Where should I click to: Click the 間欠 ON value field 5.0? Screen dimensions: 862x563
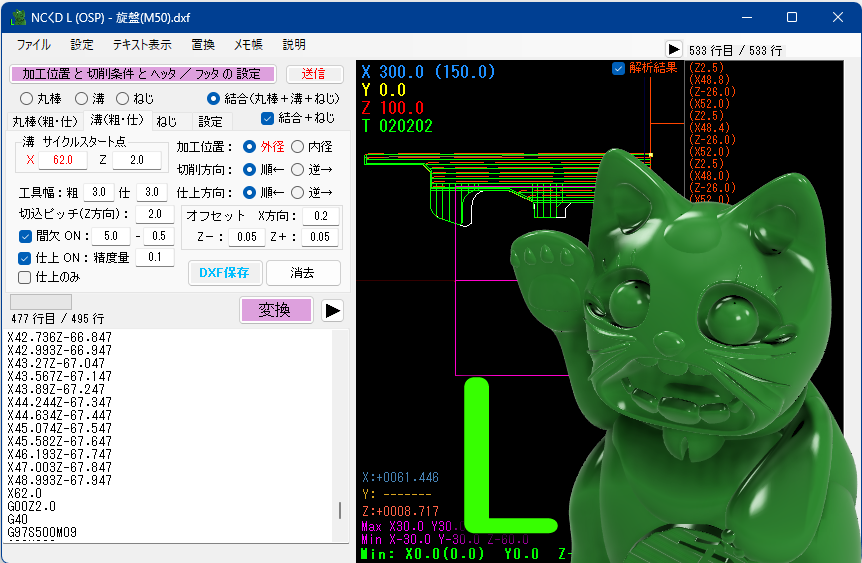(111, 236)
